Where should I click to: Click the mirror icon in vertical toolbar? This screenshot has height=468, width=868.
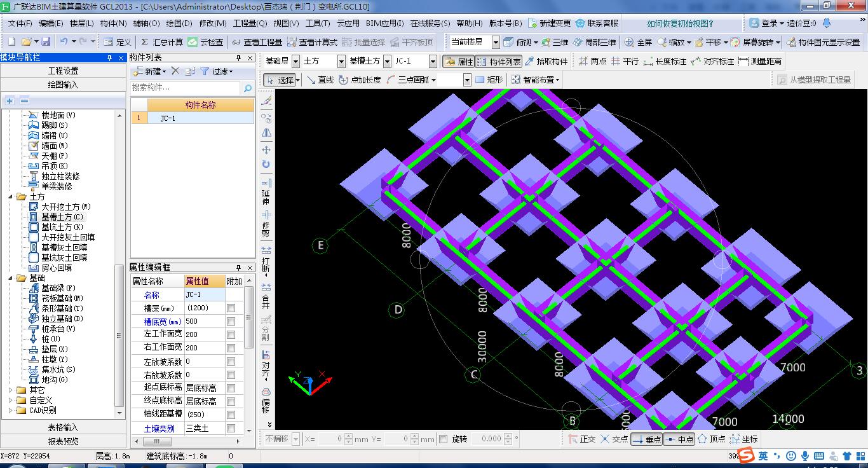click(266, 133)
